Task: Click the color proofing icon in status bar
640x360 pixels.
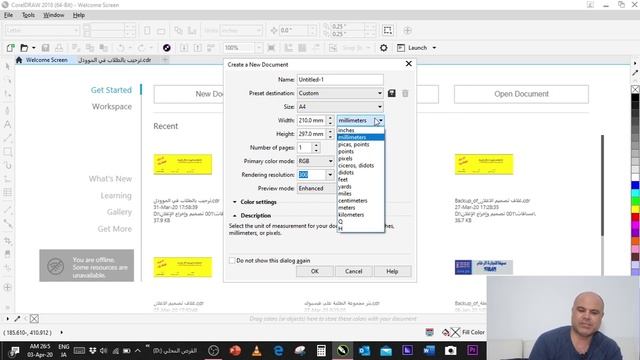Action: [429, 332]
